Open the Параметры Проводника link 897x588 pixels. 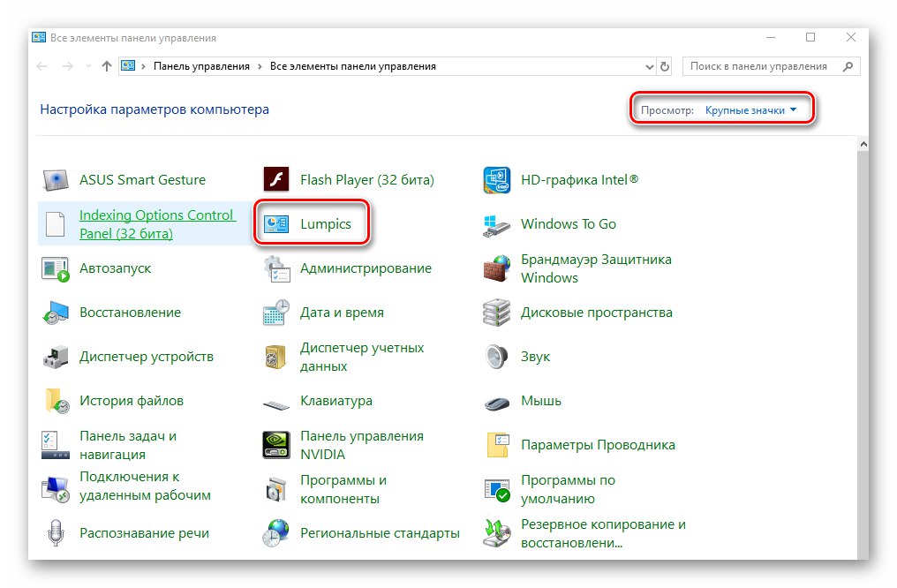(x=598, y=444)
